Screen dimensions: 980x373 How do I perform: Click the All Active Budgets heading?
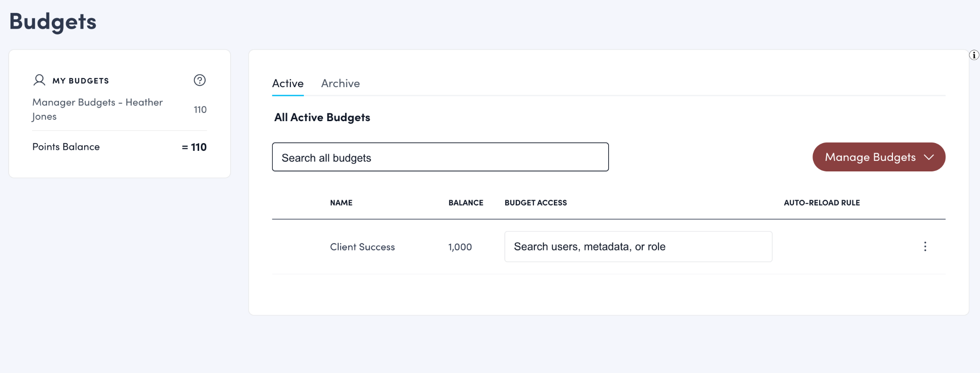pyautogui.click(x=322, y=117)
